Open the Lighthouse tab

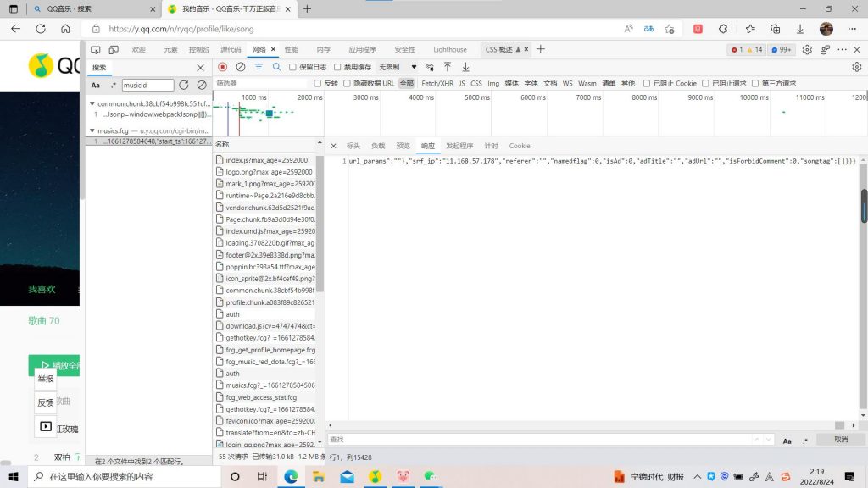click(450, 50)
